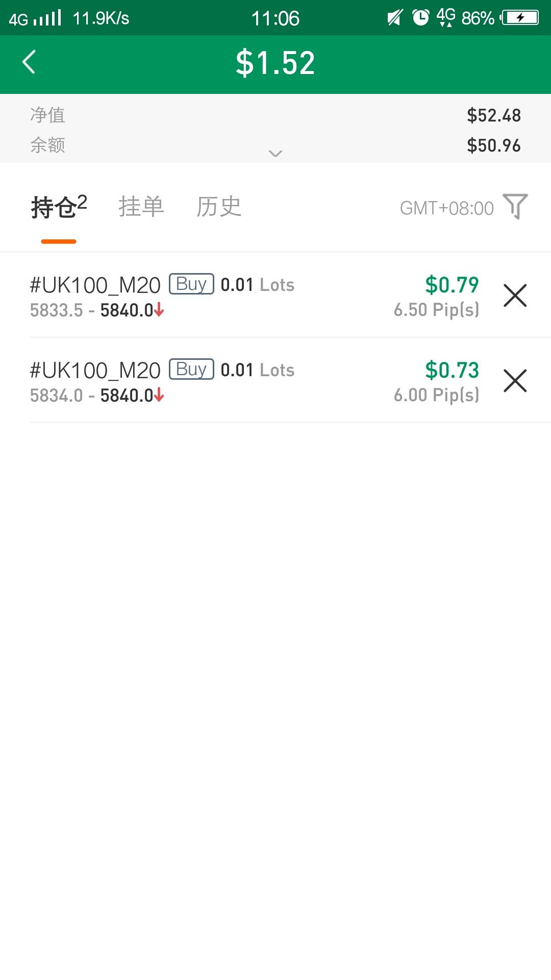
Task: Close the 5834.0 UK100_M20 position
Action: (515, 381)
